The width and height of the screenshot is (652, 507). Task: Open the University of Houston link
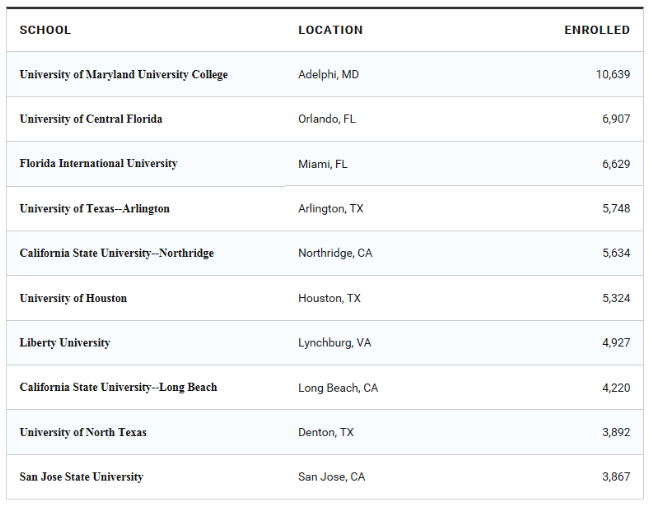tap(73, 298)
